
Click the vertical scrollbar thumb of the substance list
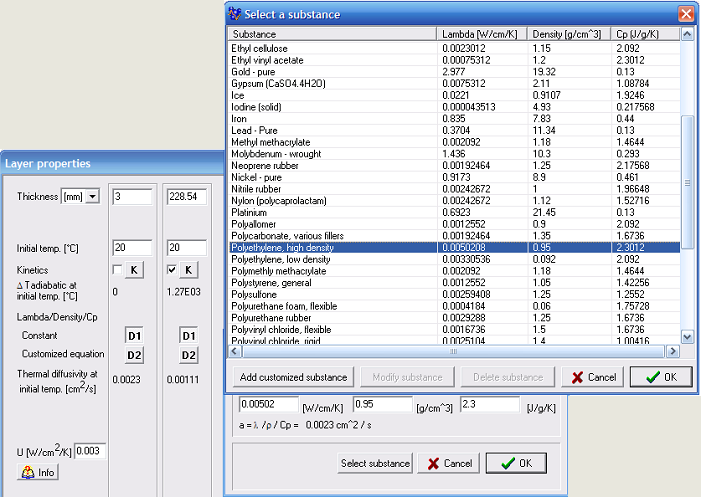[x=687, y=183]
